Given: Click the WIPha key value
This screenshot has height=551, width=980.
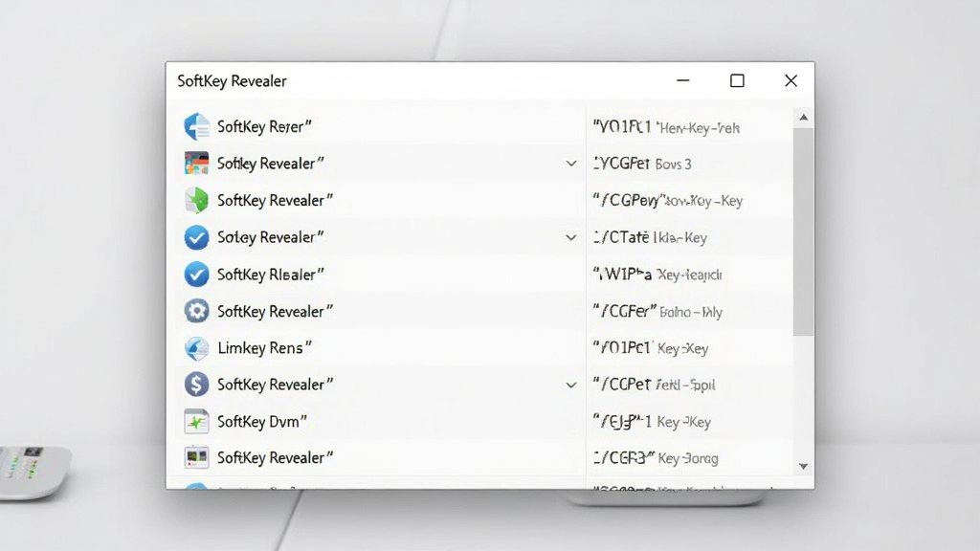Looking at the screenshot, I should click(657, 275).
